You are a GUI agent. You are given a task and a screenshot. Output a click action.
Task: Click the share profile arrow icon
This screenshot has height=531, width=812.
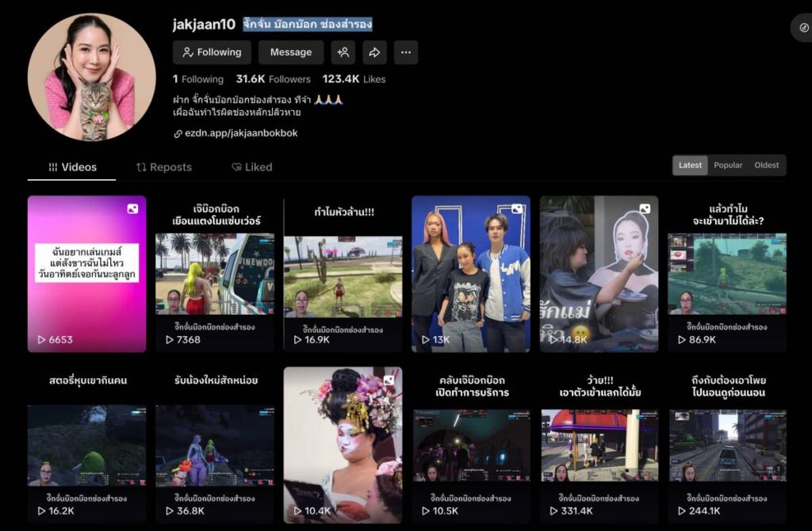[x=374, y=52]
